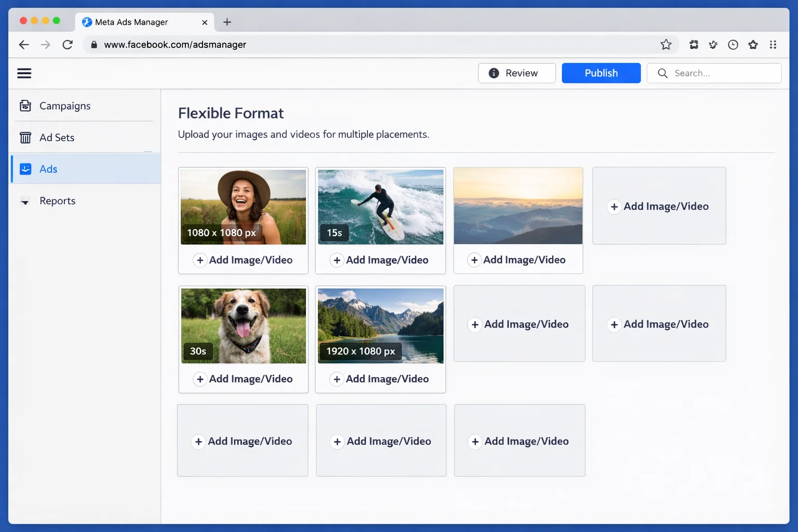Open the Ad Sets section
798x532 pixels.
pos(57,137)
